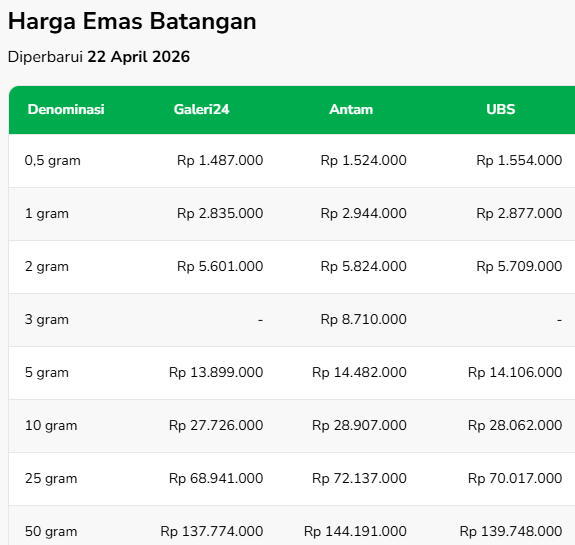The width and height of the screenshot is (575, 545).
Task: Select Antam price Rp 72.137.000
Action: pos(359,478)
